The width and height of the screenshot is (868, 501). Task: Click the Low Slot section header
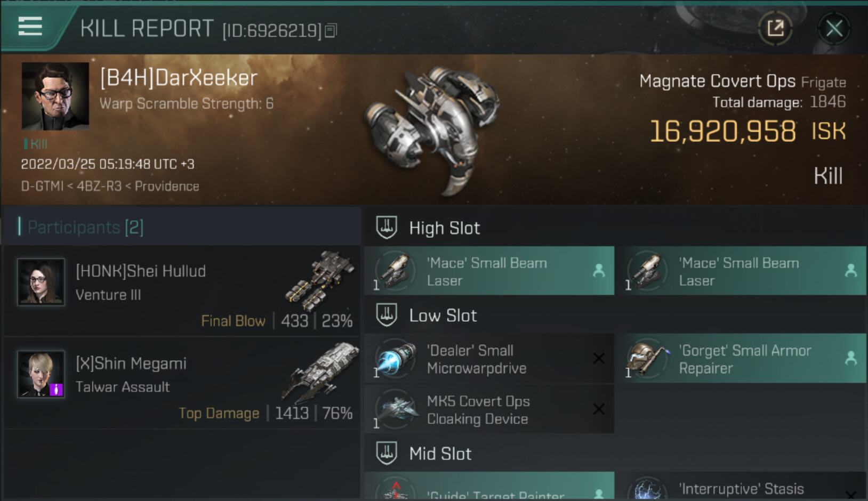pyautogui.click(x=443, y=316)
